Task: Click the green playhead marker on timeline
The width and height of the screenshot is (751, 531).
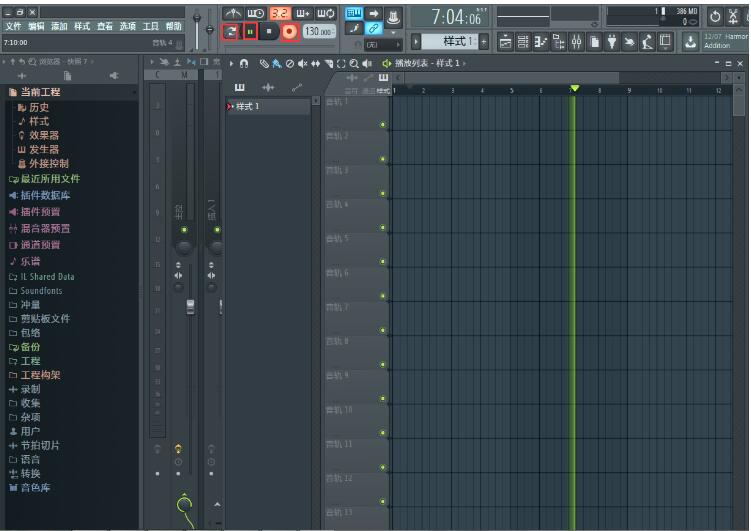Action: pyautogui.click(x=575, y=88)
